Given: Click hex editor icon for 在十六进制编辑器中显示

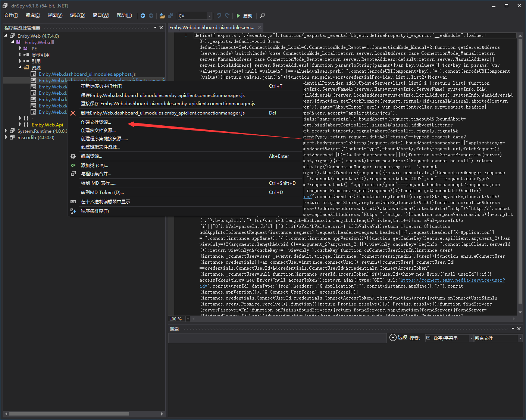Looking at the screenshot, I should pyautogui.click(x=73, y=202).
